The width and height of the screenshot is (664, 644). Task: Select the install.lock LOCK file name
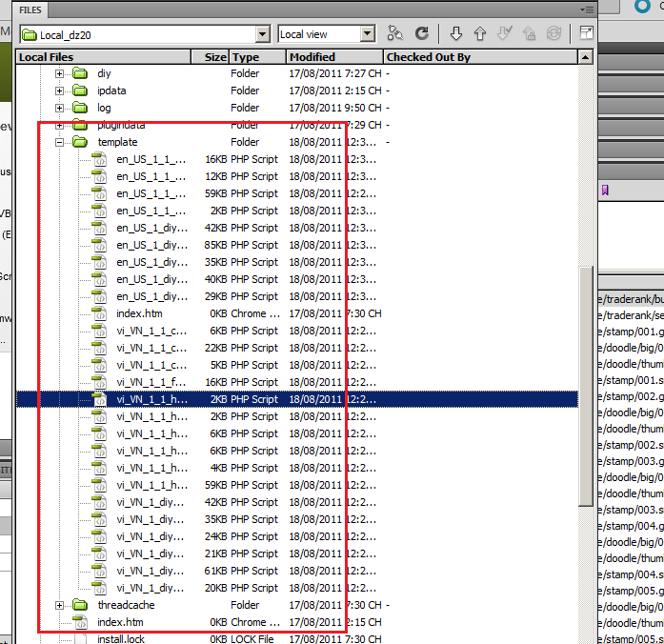[x=121, y=639]
